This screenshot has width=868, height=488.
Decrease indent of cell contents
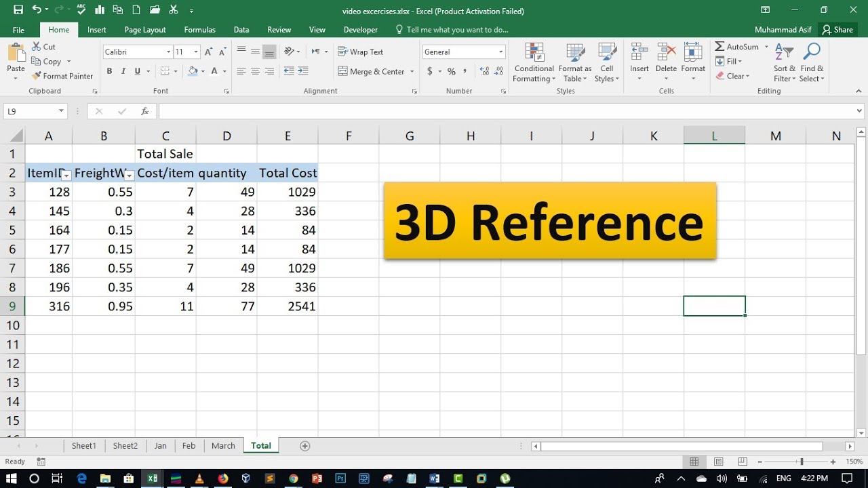point(289,71)
